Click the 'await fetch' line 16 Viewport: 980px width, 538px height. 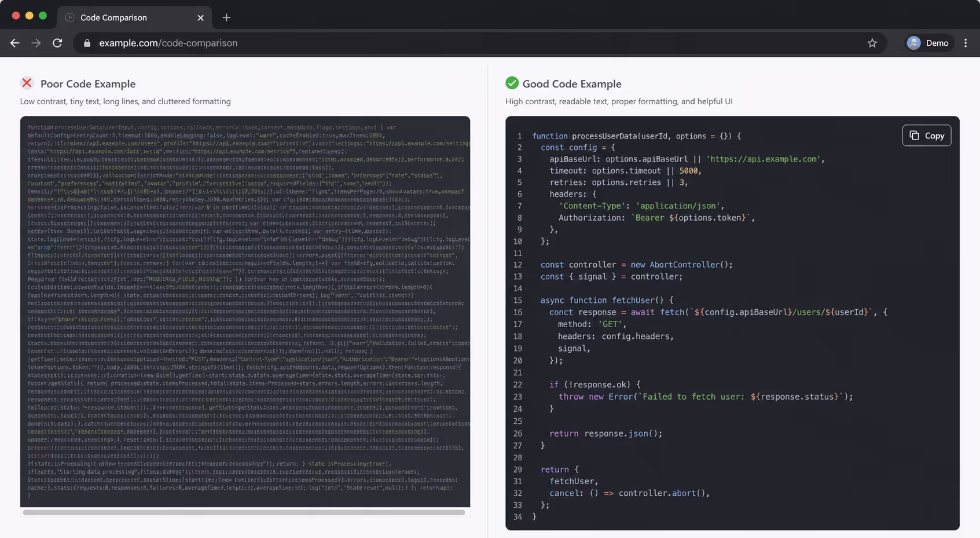[x=718, y=312]
